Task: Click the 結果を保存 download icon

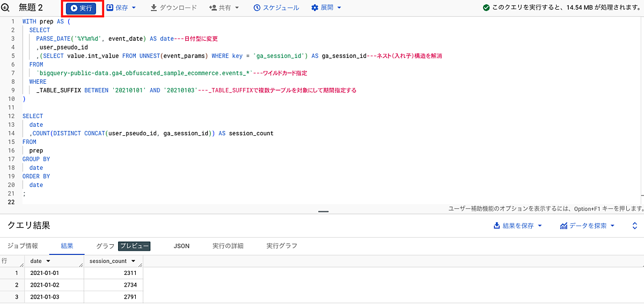Action: tap(497, 226)
